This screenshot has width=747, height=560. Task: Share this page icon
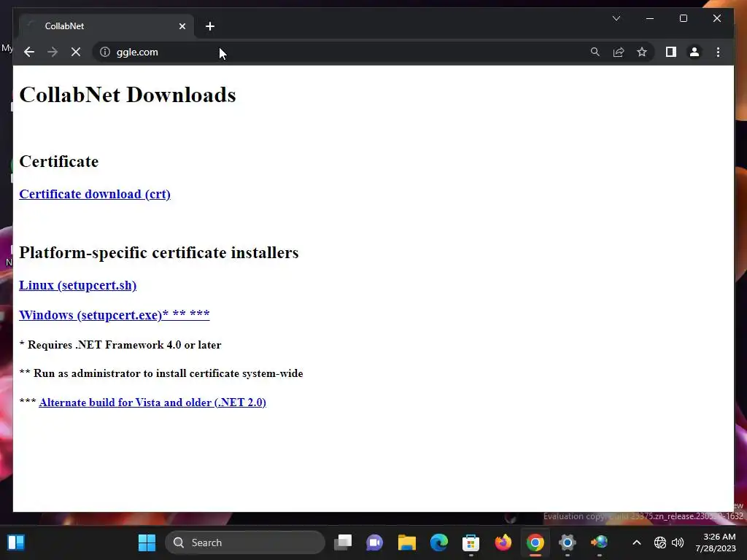(619, 52)
